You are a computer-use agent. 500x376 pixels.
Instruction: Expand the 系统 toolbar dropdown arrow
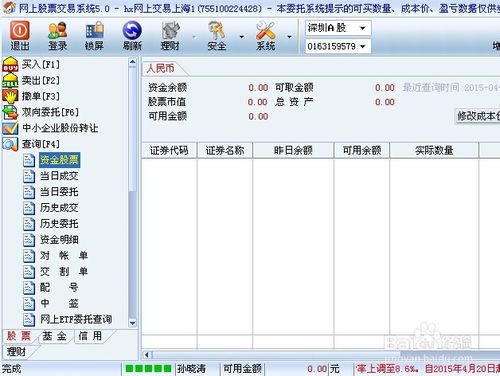289,37
